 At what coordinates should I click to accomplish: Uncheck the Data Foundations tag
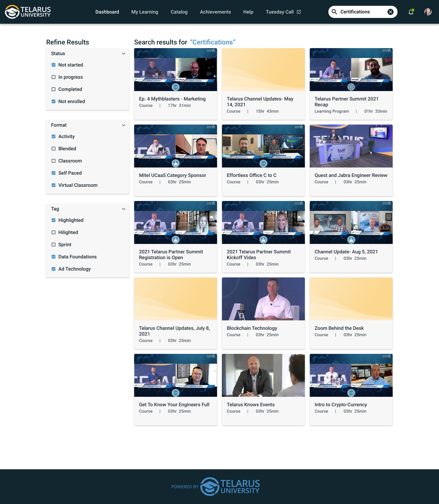pos(53,257)
